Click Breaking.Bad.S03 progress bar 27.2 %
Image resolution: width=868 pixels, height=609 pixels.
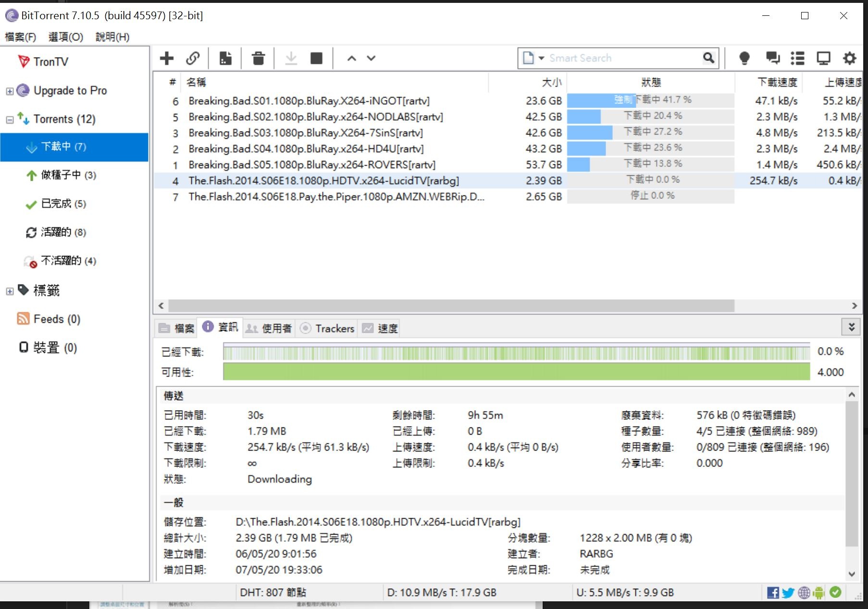point(651,132)
